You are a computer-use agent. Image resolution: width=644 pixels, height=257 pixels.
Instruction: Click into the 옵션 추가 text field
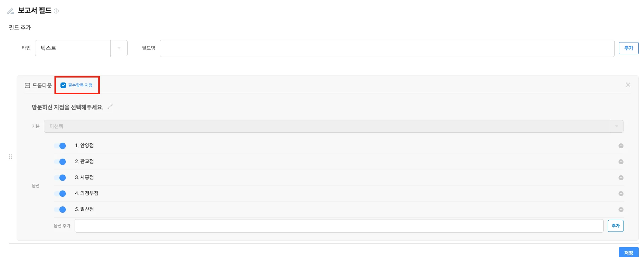point(339,226)
